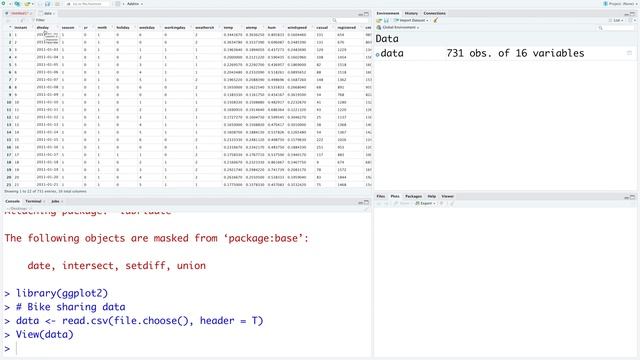
Task: Click the workspace panes grid icon
Action: (118, 4)
